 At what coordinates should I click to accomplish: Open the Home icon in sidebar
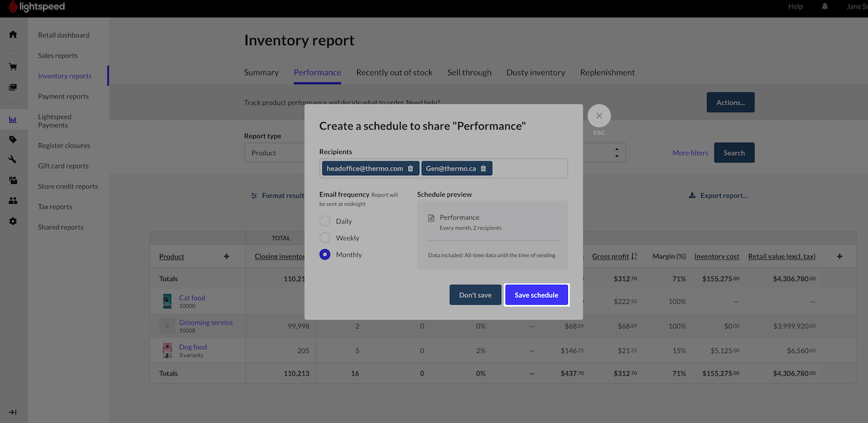pos(13,35)
